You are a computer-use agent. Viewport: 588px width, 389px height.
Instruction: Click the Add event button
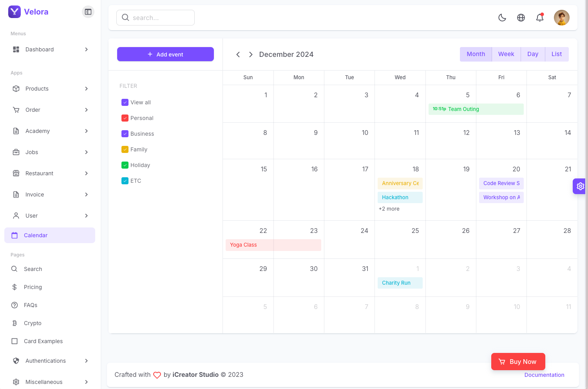point(165,54)
